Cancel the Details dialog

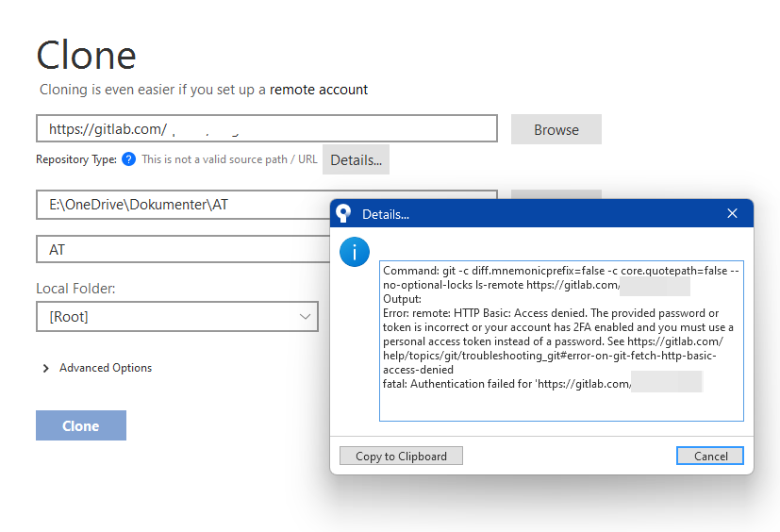coord(710,456)
